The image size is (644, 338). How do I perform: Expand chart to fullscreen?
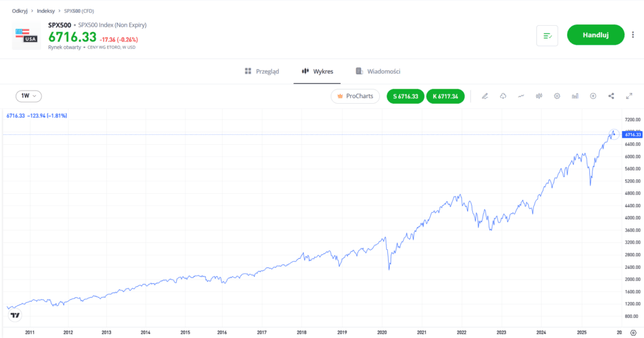coord(629,96)
